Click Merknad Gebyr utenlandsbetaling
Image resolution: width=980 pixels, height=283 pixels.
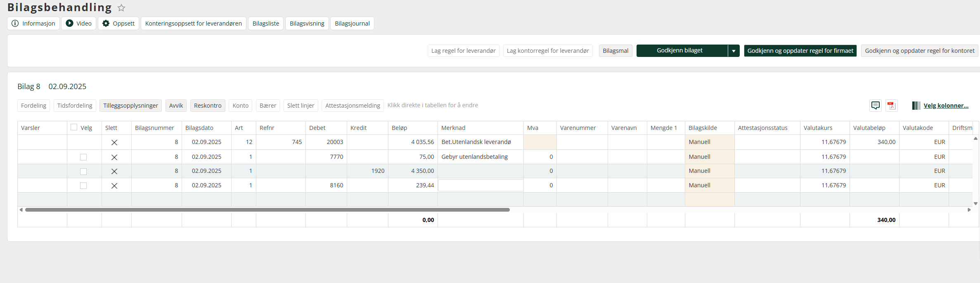pos(475,157)
